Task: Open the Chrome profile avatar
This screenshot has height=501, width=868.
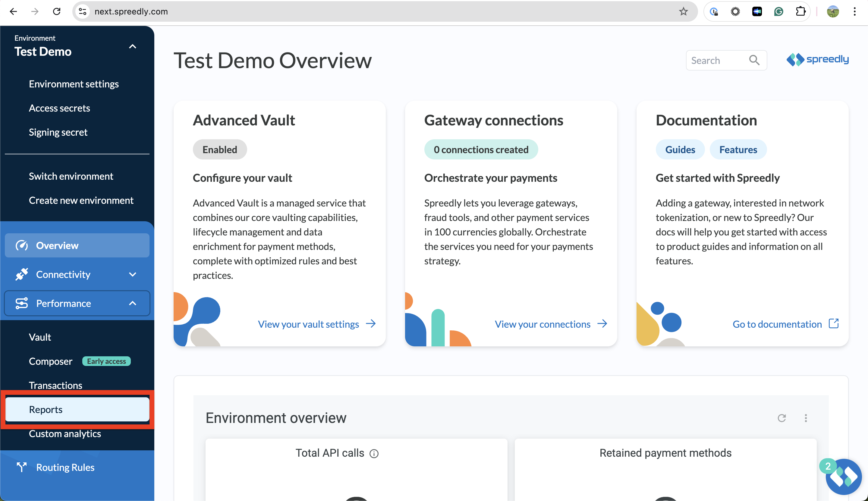Action: pyautogui.click(x=832, y=11)
